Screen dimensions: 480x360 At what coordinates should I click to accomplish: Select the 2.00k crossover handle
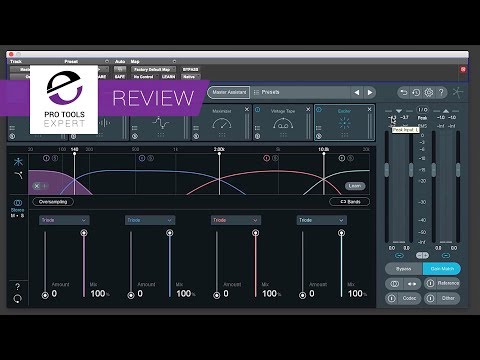[x=219, y=153]
